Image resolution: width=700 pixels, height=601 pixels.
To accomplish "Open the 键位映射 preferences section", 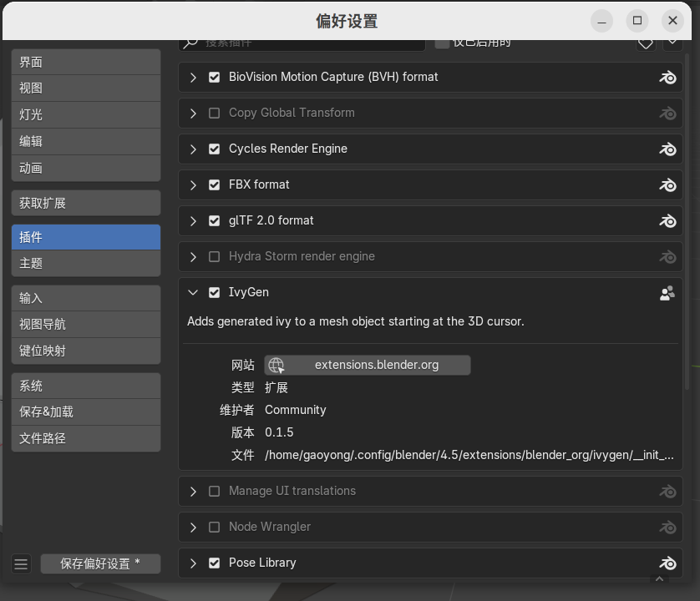I will tap(86, 351).
